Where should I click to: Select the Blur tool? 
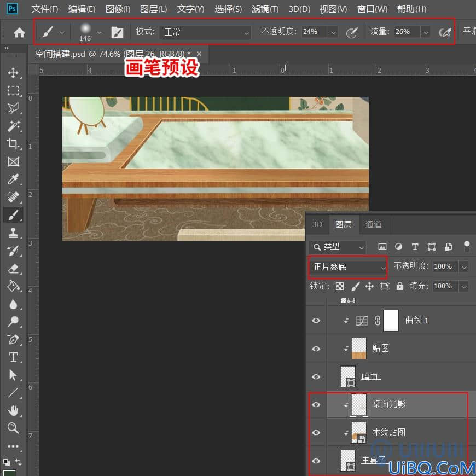(x=13, y=304)
